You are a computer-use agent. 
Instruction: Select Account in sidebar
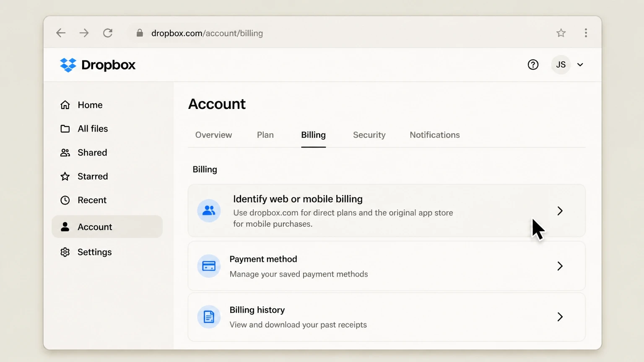tap(107, 227)
